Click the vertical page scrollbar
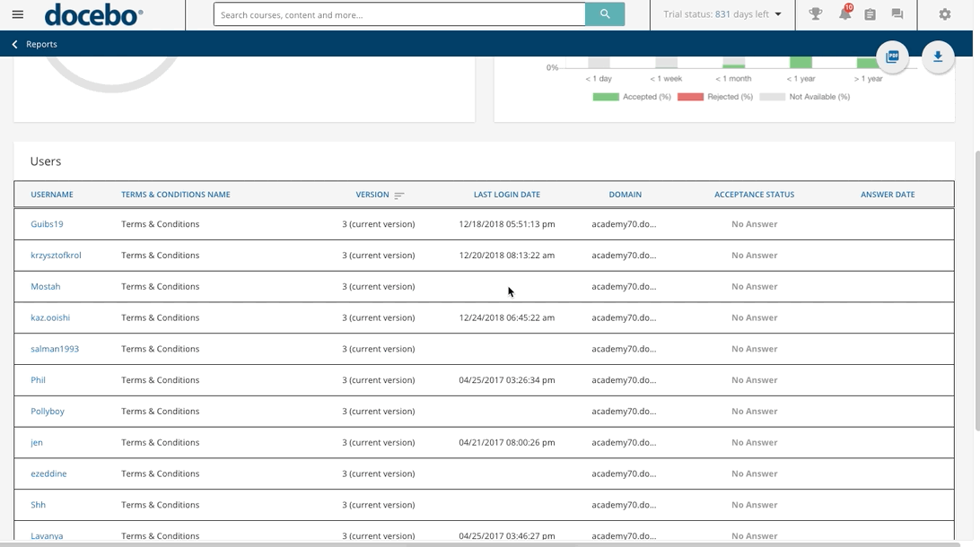The height and width of the screenshot is (547, 980). tap(977, 291)
